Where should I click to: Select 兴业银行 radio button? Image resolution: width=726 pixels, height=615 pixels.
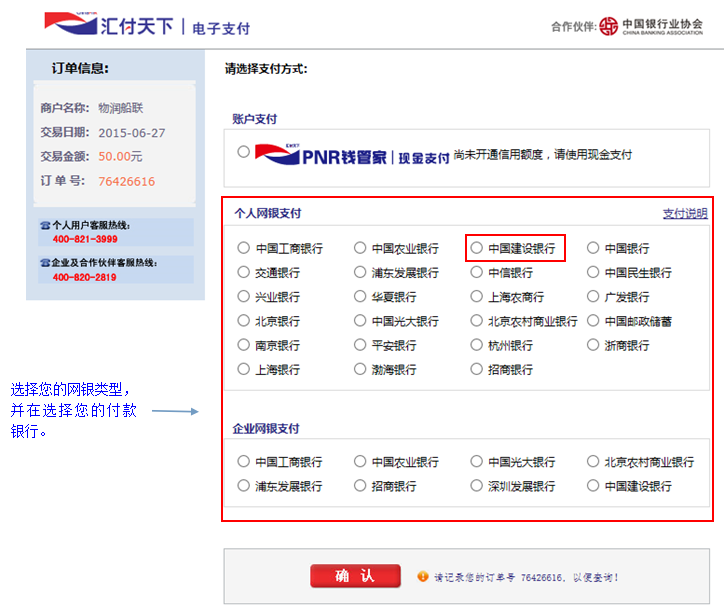coord(244,296)
